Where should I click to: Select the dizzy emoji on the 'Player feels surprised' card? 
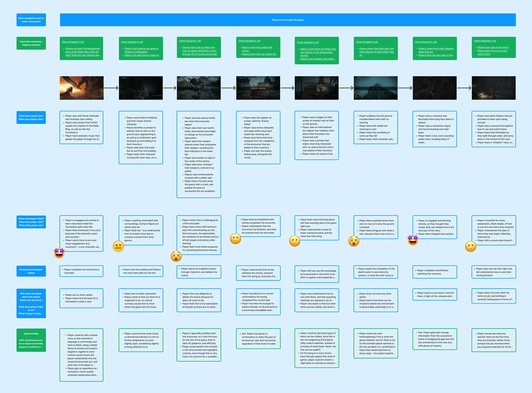[353, 241]
